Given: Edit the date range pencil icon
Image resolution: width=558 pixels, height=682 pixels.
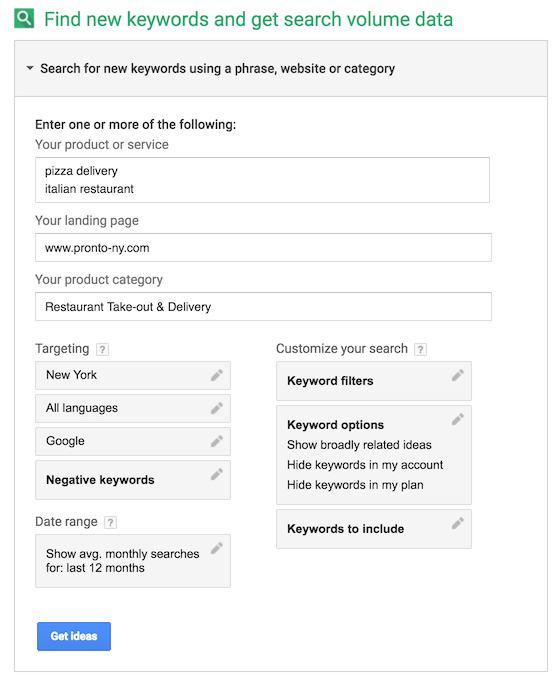Looking at the screenshot, I should tap(217, 548).
